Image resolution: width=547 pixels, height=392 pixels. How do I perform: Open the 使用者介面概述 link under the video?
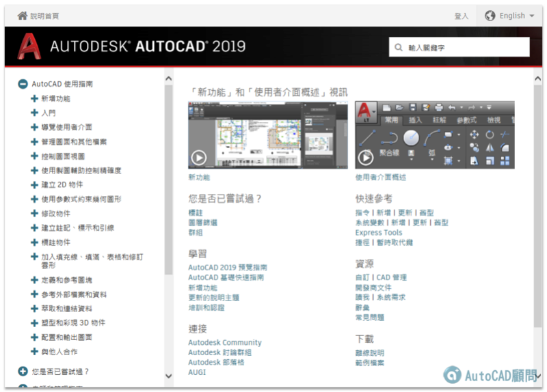[381, 178]
